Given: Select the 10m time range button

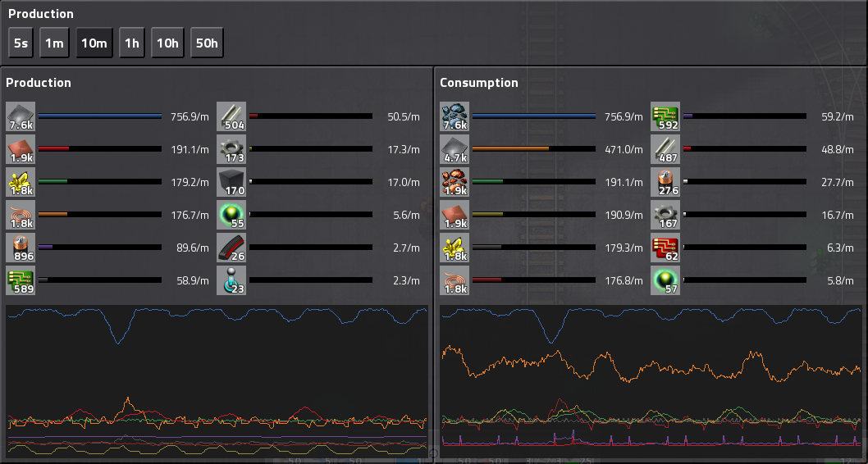Looking at the screenshot, I should [94, 43].
